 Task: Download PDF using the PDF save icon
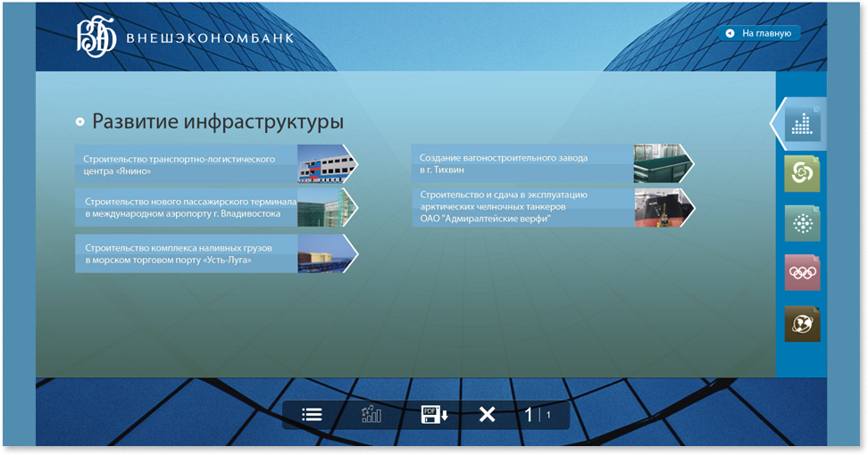click(x=434, y=414)
